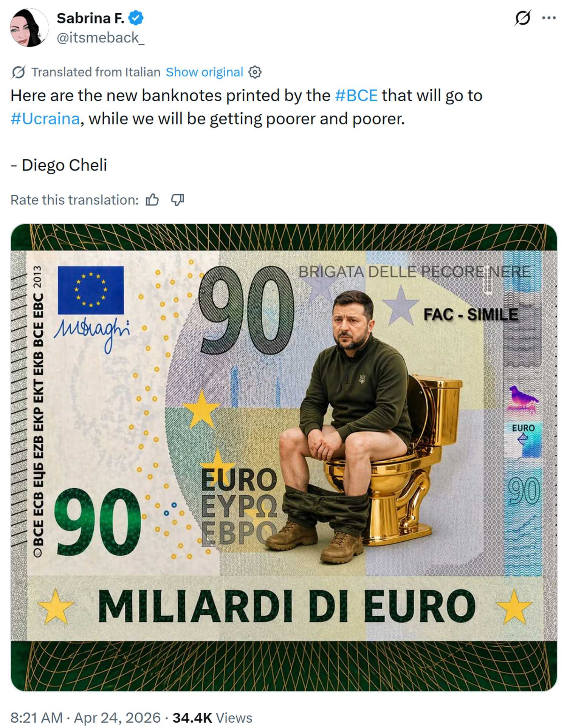Click the blue verified badge

(136, 18)
